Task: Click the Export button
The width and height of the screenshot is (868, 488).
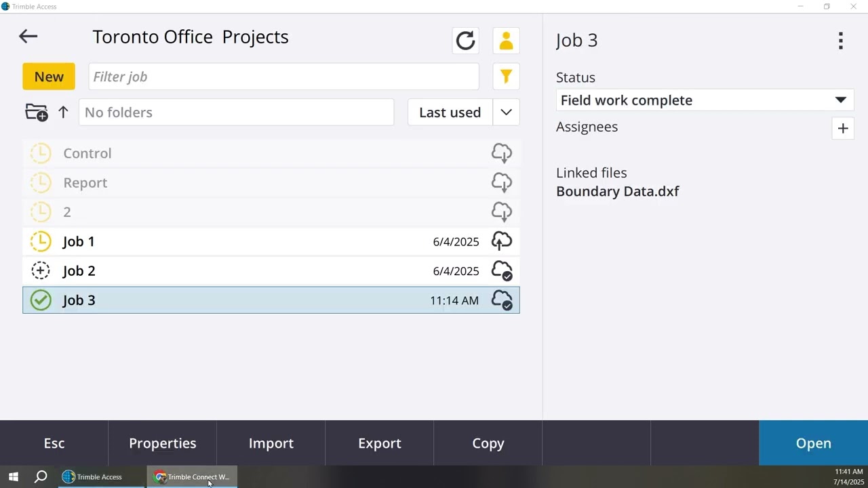Action: coord(380,443)
